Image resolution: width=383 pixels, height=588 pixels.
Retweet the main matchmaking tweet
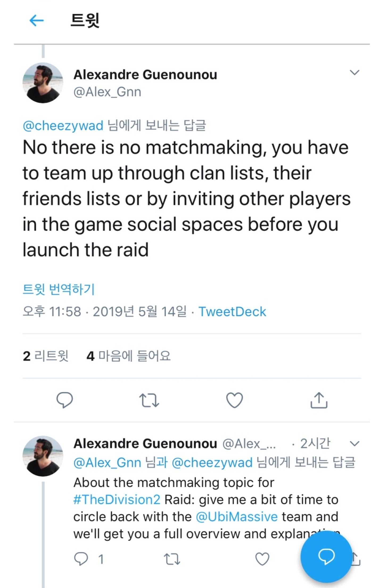(149, 401)
